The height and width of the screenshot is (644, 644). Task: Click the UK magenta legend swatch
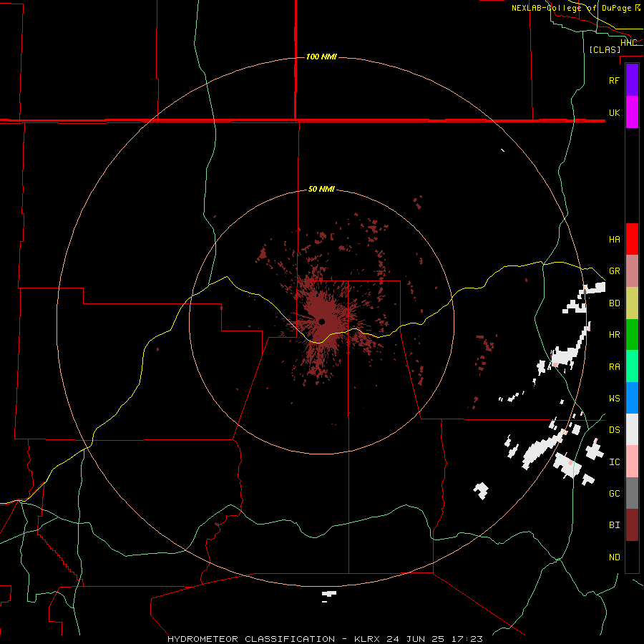632,112
